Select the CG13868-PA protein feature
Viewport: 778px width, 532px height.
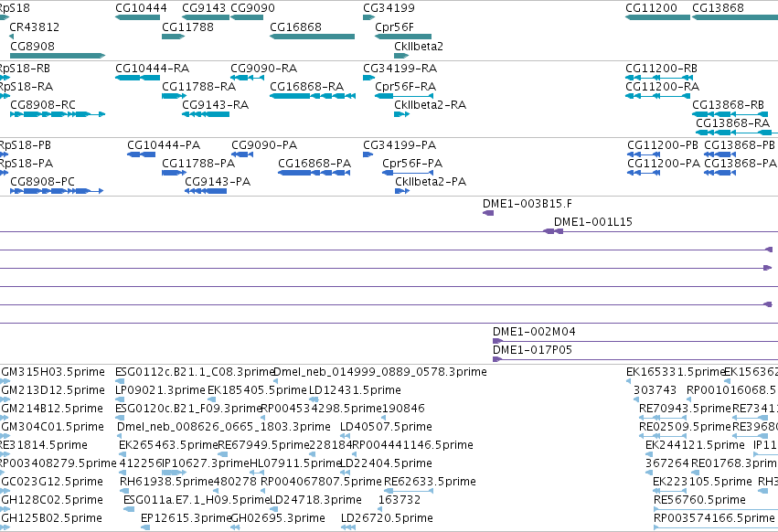point(720,173)
